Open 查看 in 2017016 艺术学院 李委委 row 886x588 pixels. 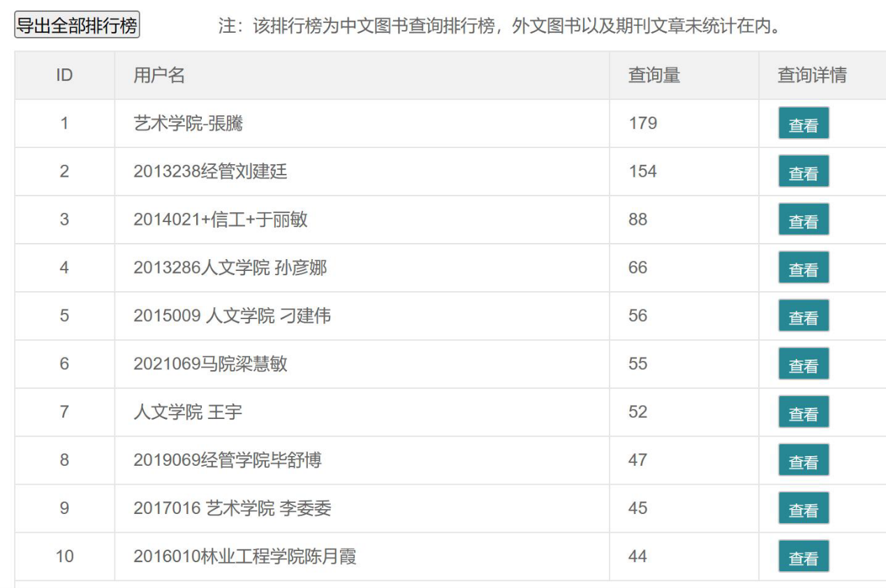803,509
